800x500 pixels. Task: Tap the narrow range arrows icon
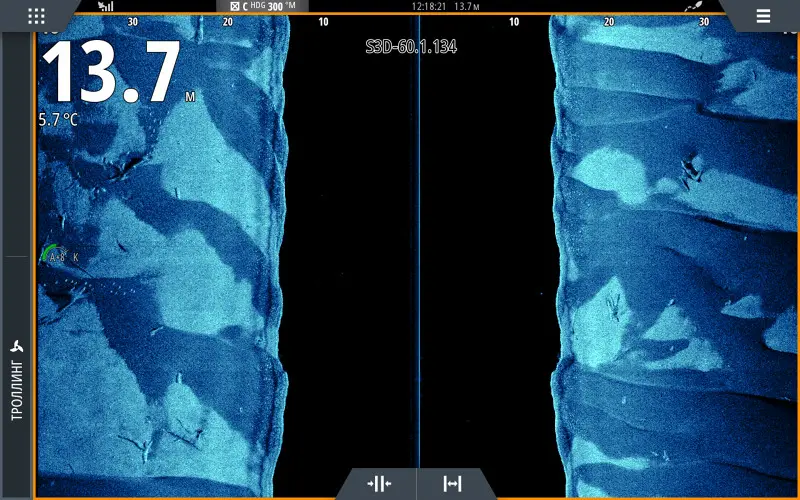click(378, 484)
